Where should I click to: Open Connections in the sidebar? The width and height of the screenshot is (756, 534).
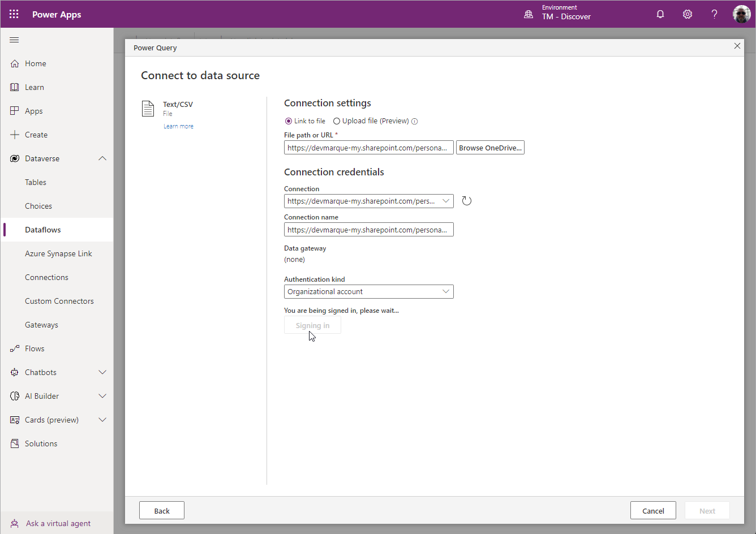tap(46, 277)
